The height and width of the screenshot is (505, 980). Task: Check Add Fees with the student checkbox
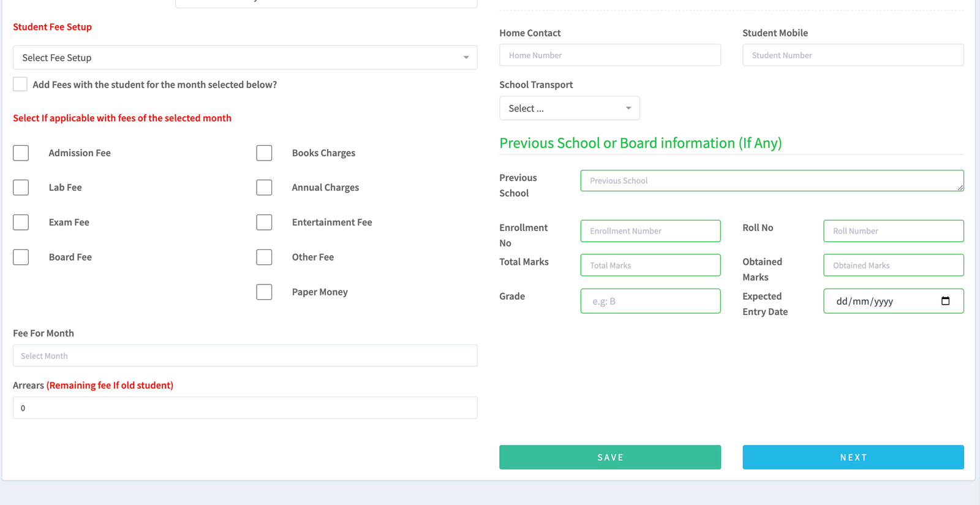point(20,84)
